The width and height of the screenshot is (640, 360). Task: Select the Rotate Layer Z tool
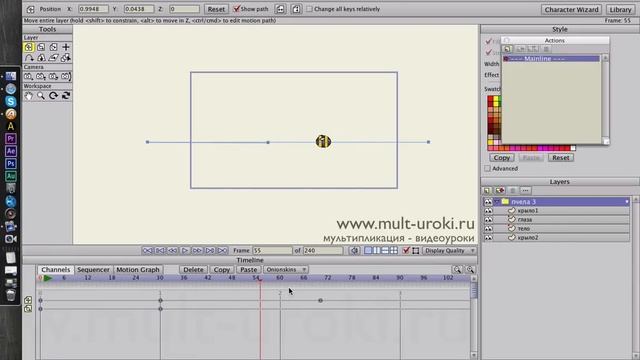[53, 47]
